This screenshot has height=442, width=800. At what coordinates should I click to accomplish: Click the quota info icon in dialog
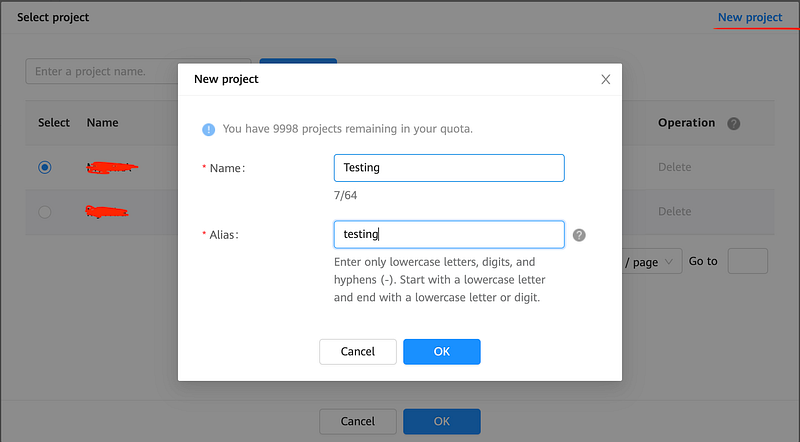pyautogui.click(x=208, y=129)
